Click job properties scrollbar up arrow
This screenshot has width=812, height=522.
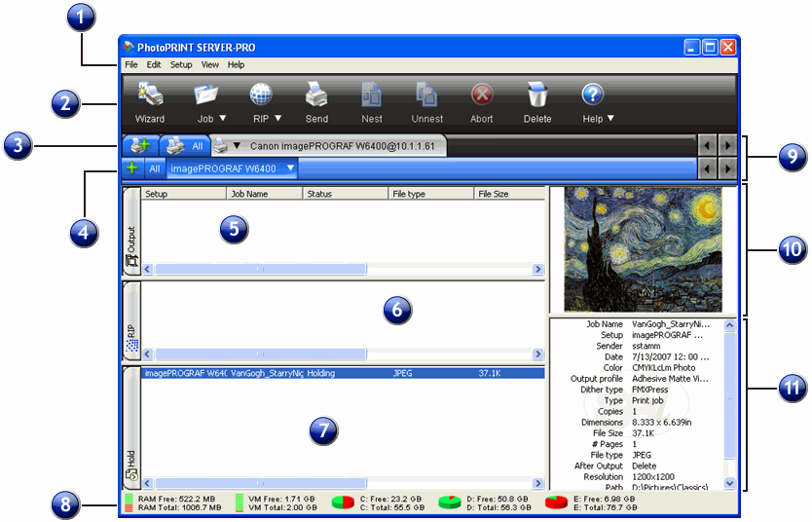pyautogui.click(x=729, y=325)
